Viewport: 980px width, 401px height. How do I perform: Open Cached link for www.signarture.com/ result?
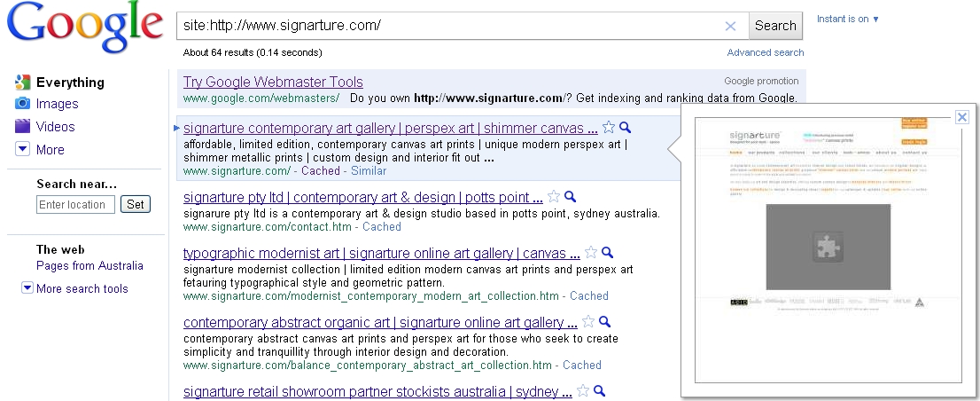[321, 171]
